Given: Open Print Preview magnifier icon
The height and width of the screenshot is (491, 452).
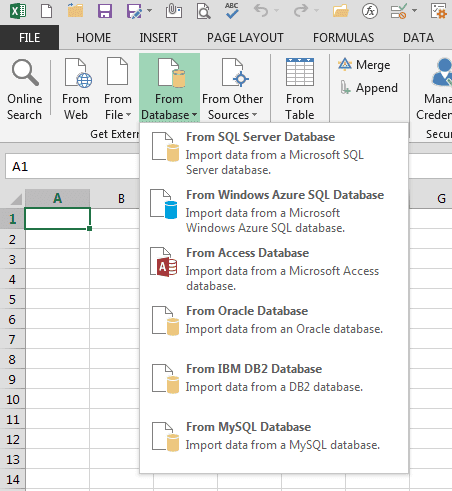Looking at the screenshot, I should coord(203,11).
